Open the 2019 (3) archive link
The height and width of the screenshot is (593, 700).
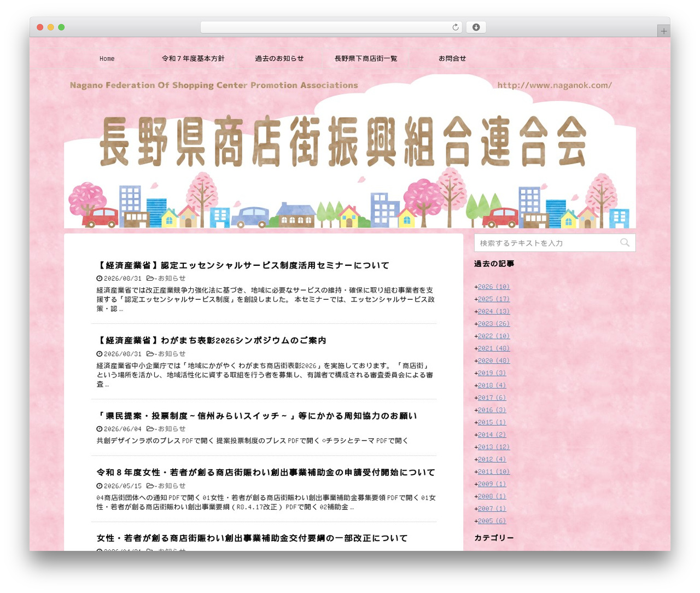pos(492,373)
